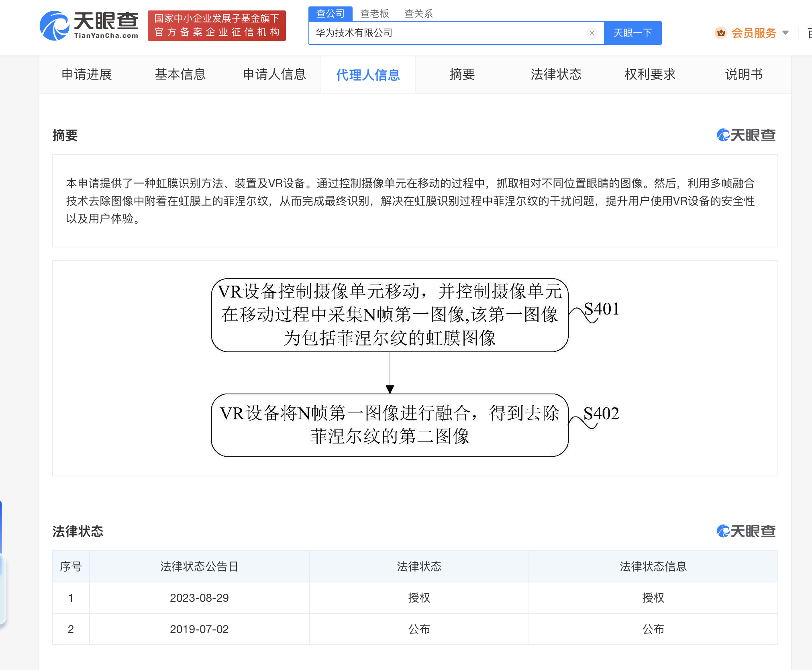Click the TianYanCha logo in the header

click(89, 26)
